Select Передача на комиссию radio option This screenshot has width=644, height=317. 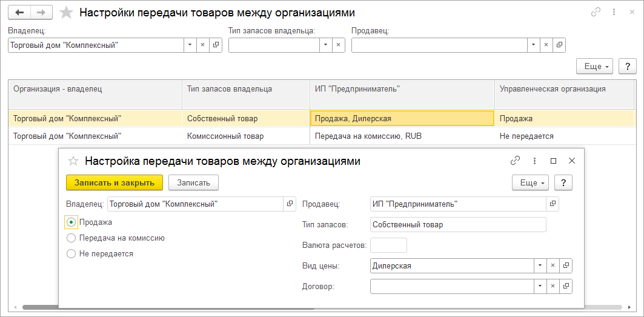(71, 238)
